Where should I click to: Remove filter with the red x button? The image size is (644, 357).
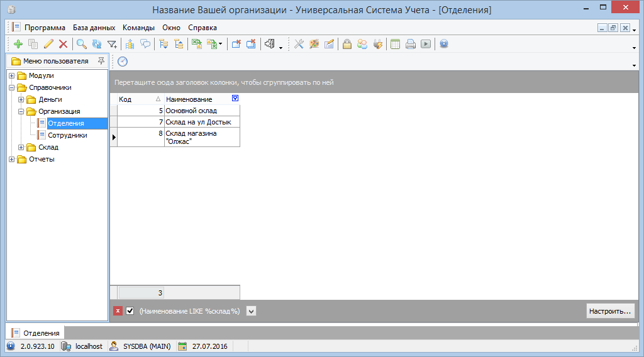(x=118, y=311)
